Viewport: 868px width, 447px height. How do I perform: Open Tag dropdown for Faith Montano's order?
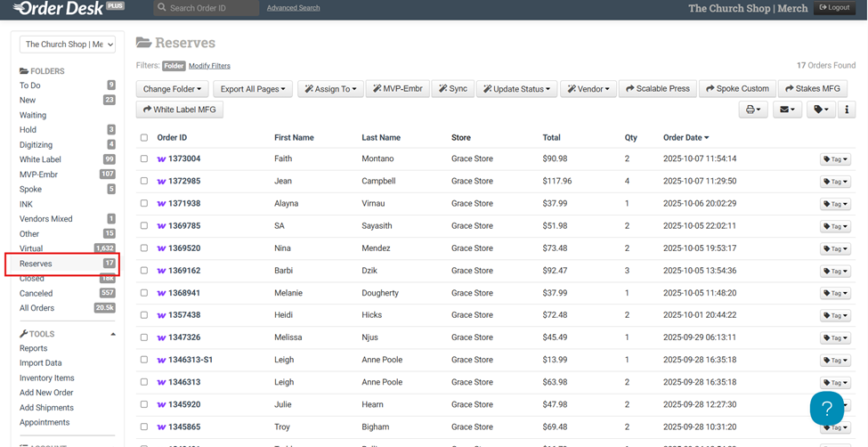(835, 159)
